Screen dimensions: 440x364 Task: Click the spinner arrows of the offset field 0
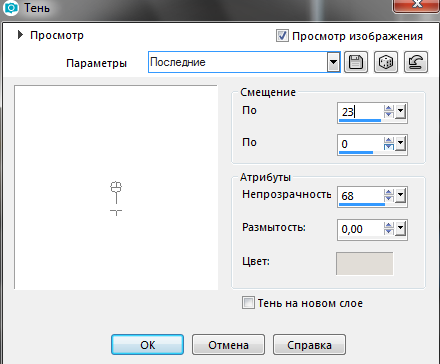pyautogui.click(x=389, y=144)
